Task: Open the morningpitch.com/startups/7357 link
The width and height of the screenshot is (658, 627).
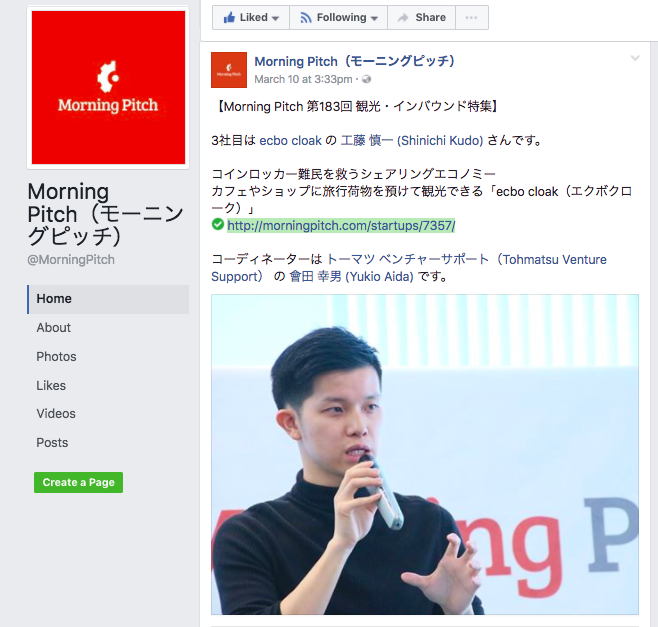Action: 341,225
